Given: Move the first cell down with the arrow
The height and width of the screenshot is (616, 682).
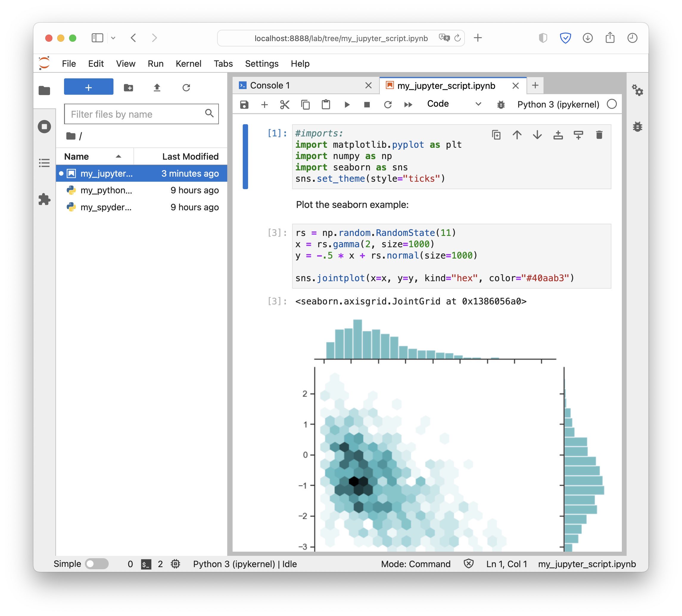Looking at the screenshot, I should (x=537, y=135).
